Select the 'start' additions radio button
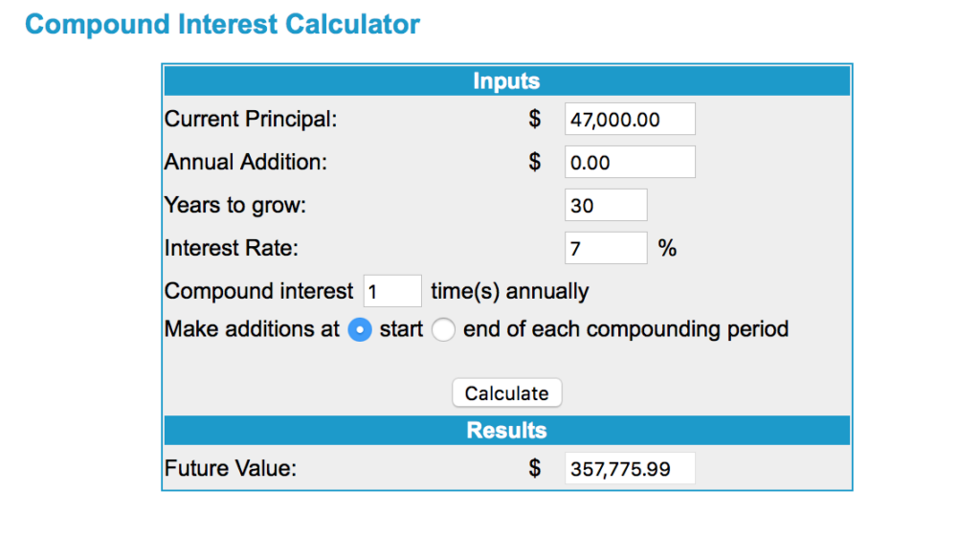This screenshot has height=537, width=980. pos(360,330)
